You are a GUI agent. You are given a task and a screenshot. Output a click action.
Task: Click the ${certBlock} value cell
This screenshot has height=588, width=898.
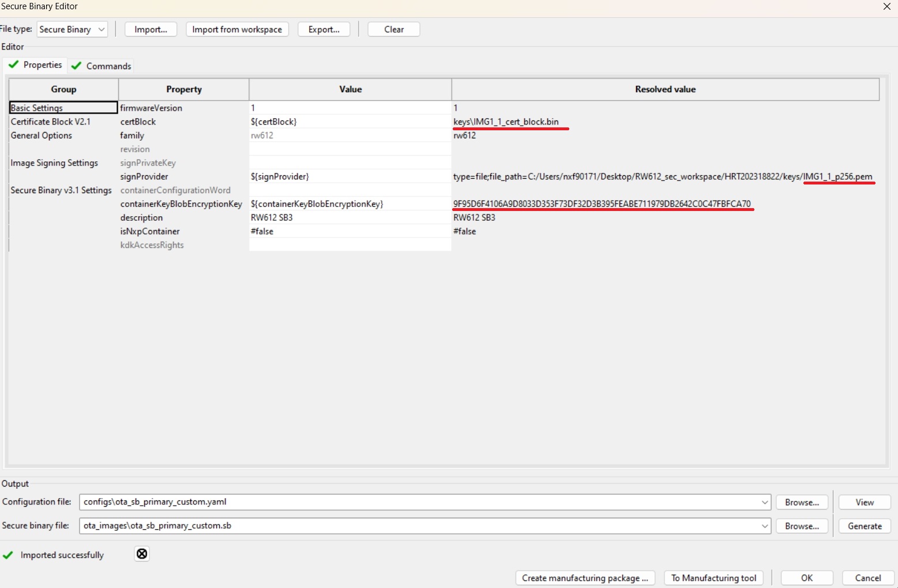click(350, 122)
